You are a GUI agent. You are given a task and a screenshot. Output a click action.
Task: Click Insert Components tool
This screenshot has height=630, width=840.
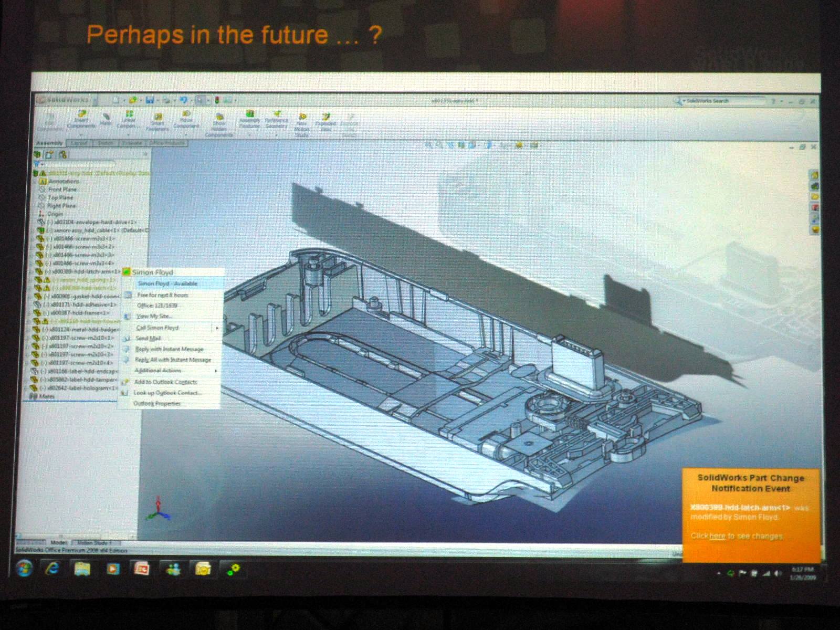[81, 119]
